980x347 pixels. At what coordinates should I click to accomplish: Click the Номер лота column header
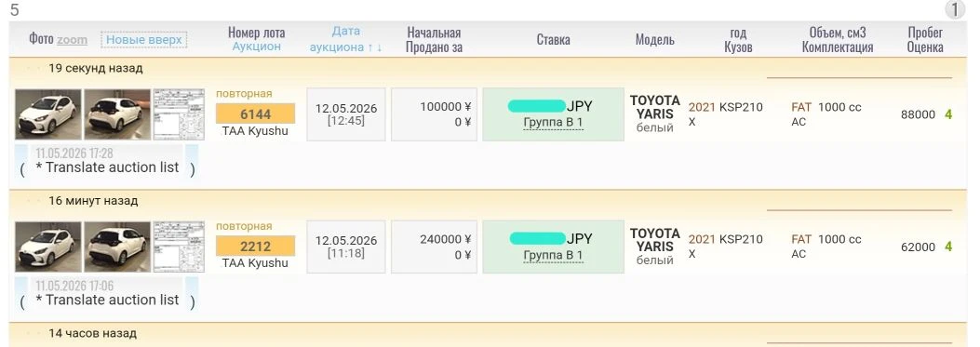[256, 33]
